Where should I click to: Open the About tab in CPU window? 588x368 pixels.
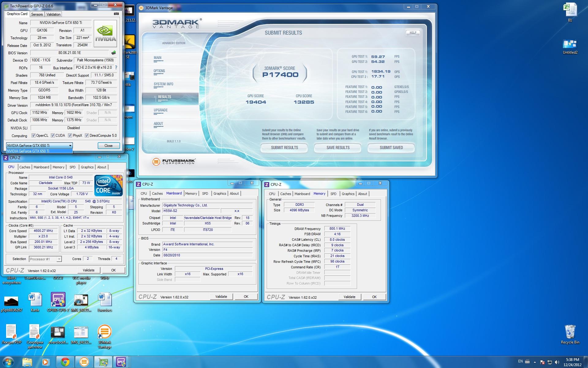pos(102,167)
